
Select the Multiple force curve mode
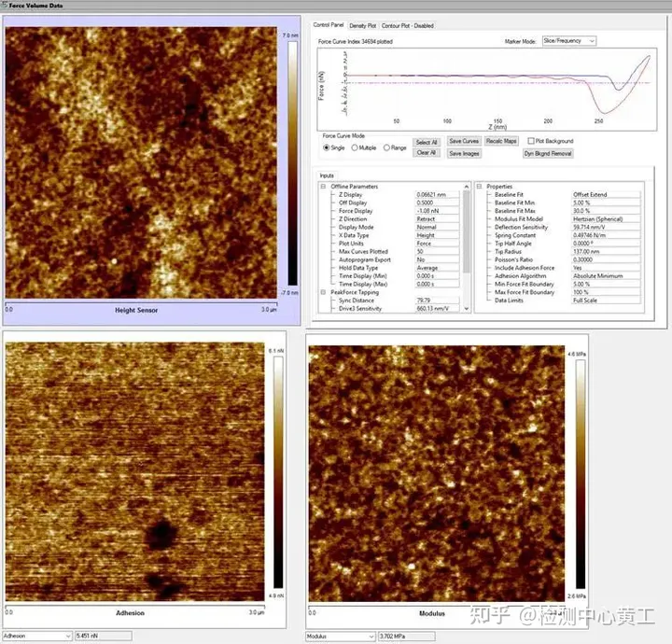coord(355,147)
